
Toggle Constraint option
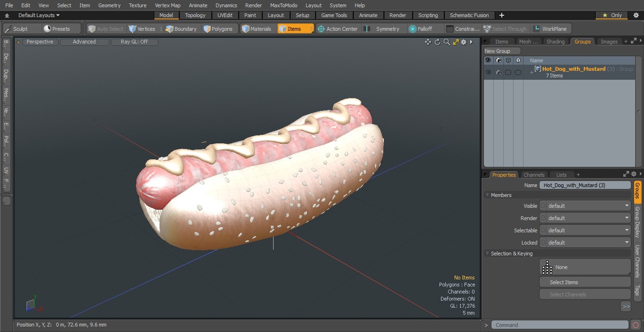(463, 29)
